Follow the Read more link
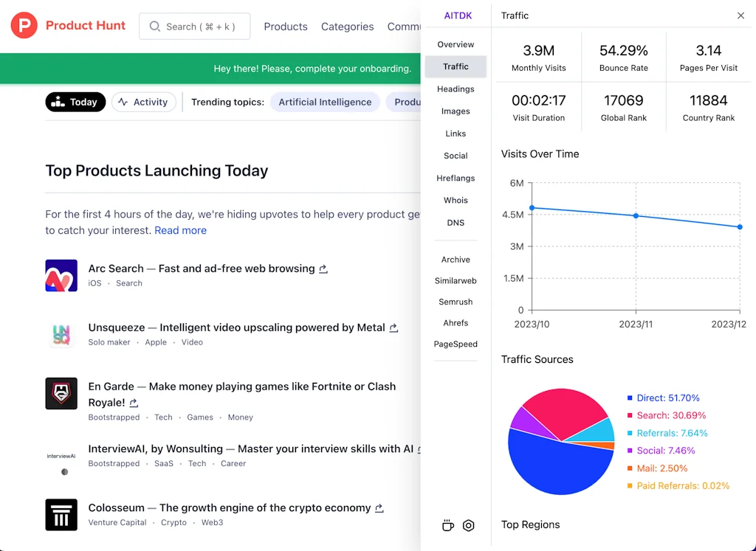The width and height of the screenshot is (756, 551). (x=180, y=230)
